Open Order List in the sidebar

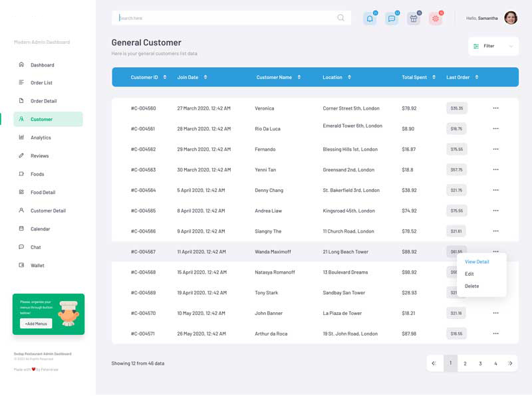point(41,83)
